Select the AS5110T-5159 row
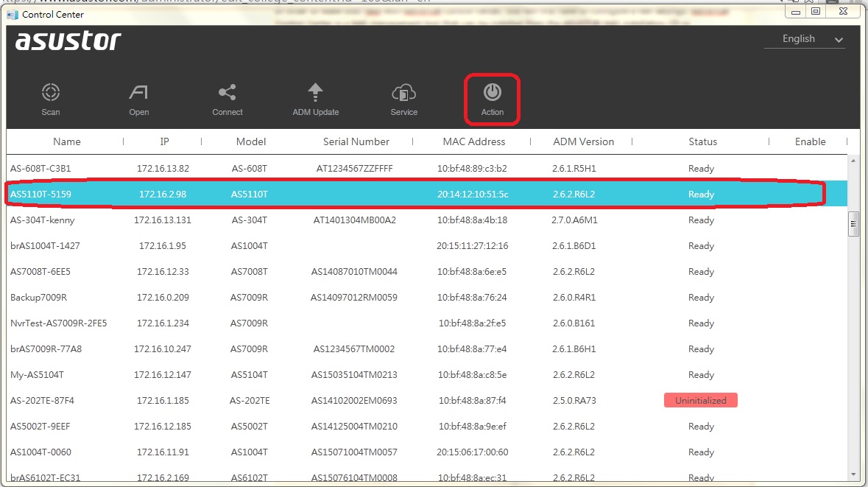The width and height of the screenshot is (868, 487). (427, 194)
